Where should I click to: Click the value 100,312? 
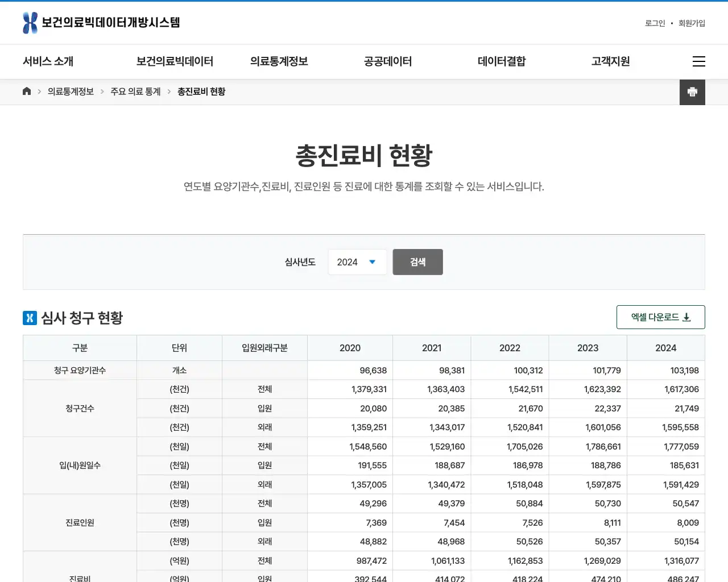(528, 371)
